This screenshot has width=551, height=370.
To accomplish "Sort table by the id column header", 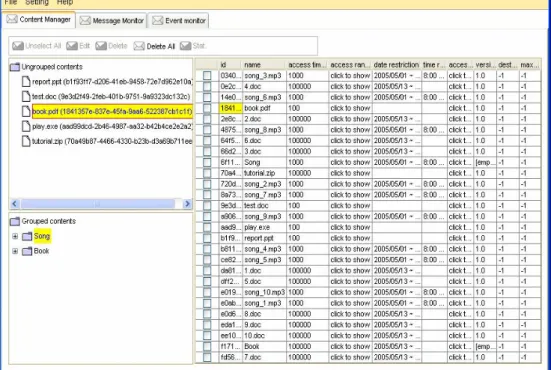I will [x=230, y=65].
